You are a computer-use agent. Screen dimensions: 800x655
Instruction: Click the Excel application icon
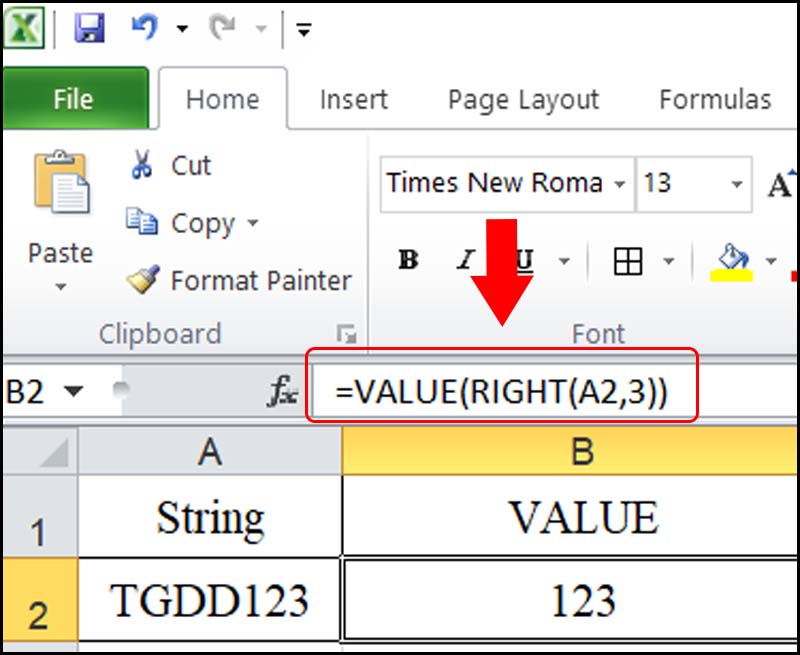24,27
